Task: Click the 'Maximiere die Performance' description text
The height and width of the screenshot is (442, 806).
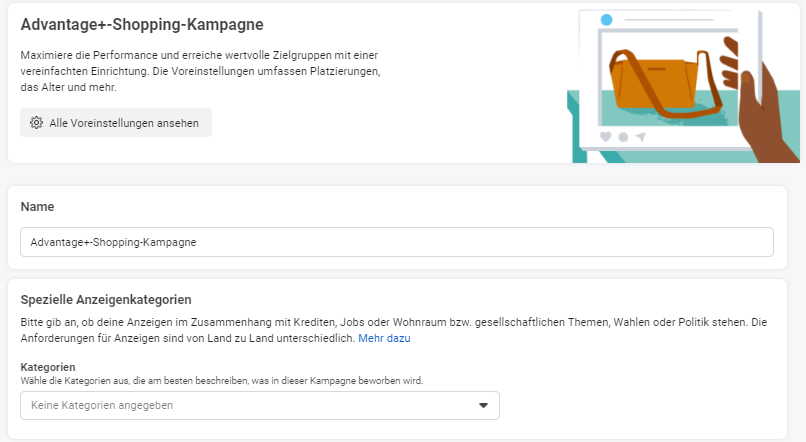Action: (200, 54)
